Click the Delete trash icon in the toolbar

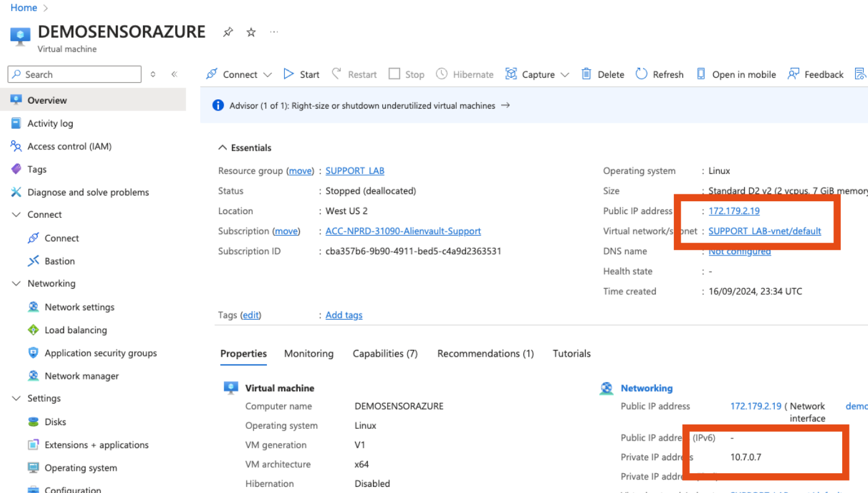pyautogui.click(x=586, y=74)
